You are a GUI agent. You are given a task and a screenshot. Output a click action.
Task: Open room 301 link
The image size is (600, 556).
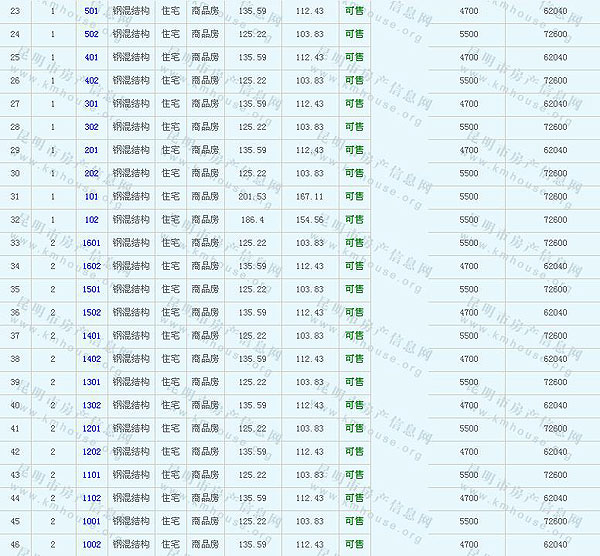coord(91,104)
